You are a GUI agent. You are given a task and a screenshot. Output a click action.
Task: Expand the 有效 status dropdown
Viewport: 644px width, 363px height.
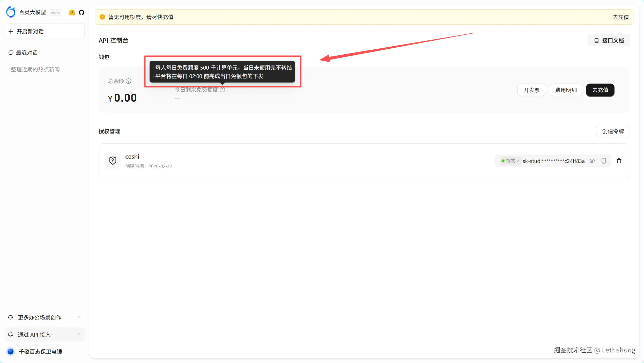point(510,161)
